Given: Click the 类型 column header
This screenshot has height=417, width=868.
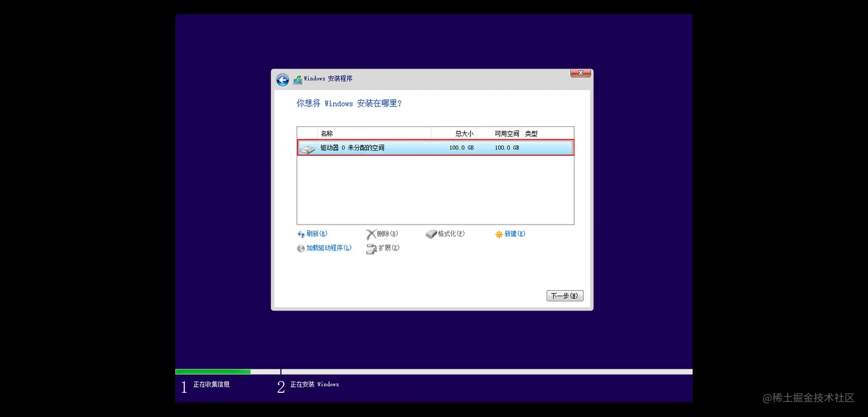Looking at the screenshot, I should pyautogui.click(x=531, y=133).
